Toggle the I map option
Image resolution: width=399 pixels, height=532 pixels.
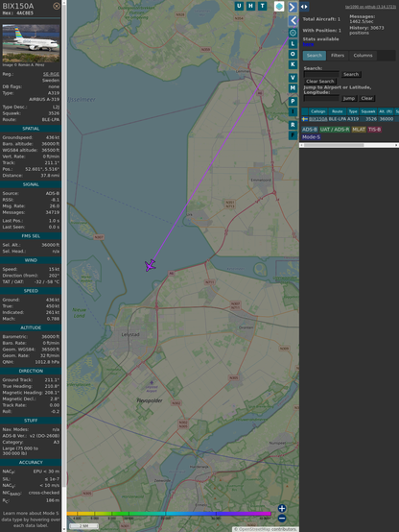click(x=293, y=111)
